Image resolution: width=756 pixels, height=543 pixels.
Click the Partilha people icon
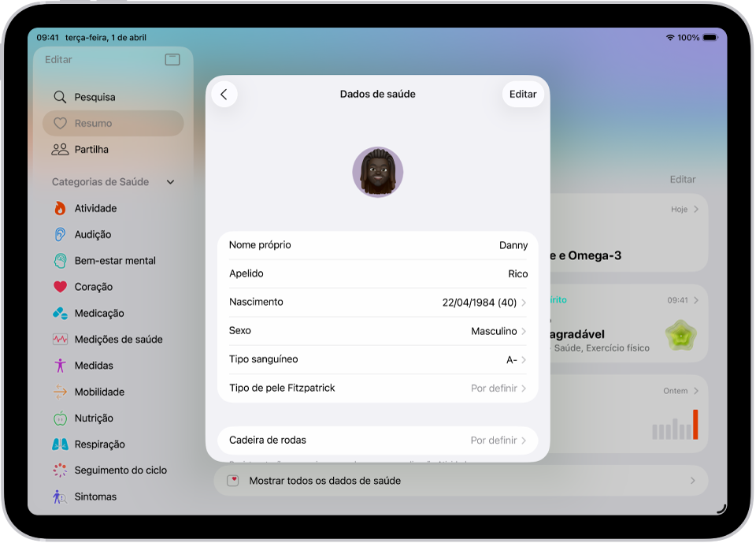coord(60,149)
